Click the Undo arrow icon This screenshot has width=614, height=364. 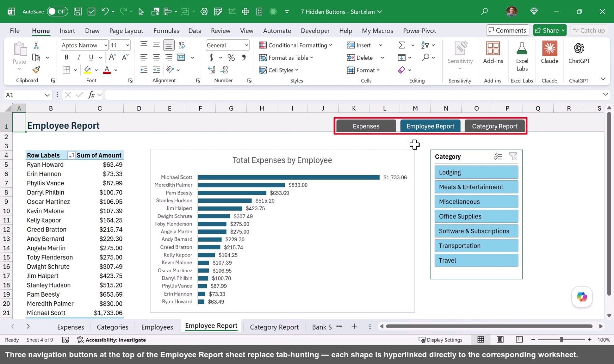point(105,11)
